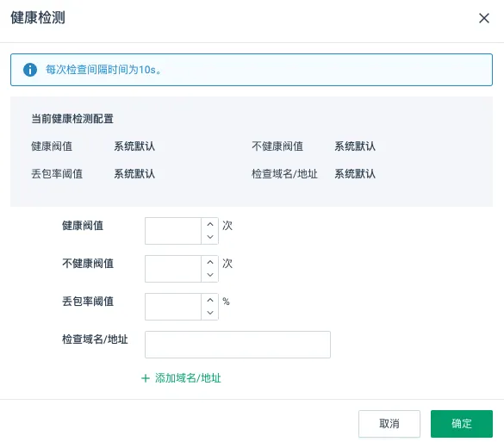Decrease 健康阈值 with down arrow
This screenshot has width=504, height=442.
(x=210, y=237)
